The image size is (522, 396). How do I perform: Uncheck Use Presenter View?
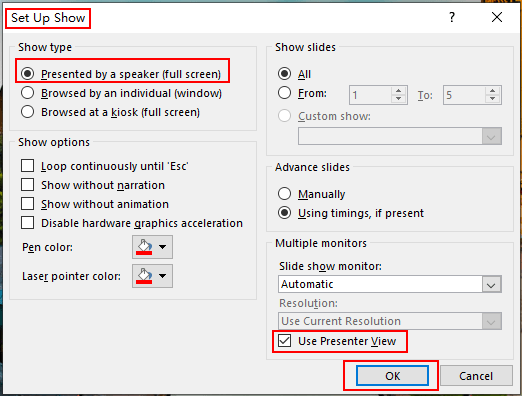(x=285, y=341)
